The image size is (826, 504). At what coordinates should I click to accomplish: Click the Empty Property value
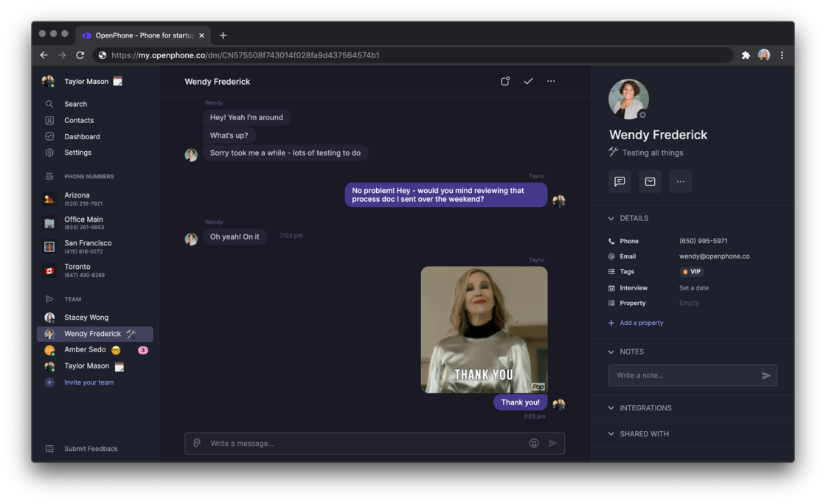tap(689, 304)
